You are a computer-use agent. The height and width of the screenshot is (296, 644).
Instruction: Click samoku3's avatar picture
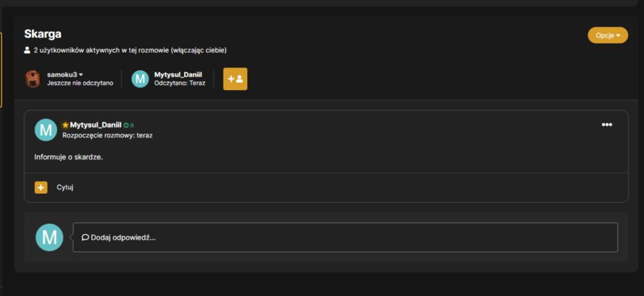[x=33, y=79]
